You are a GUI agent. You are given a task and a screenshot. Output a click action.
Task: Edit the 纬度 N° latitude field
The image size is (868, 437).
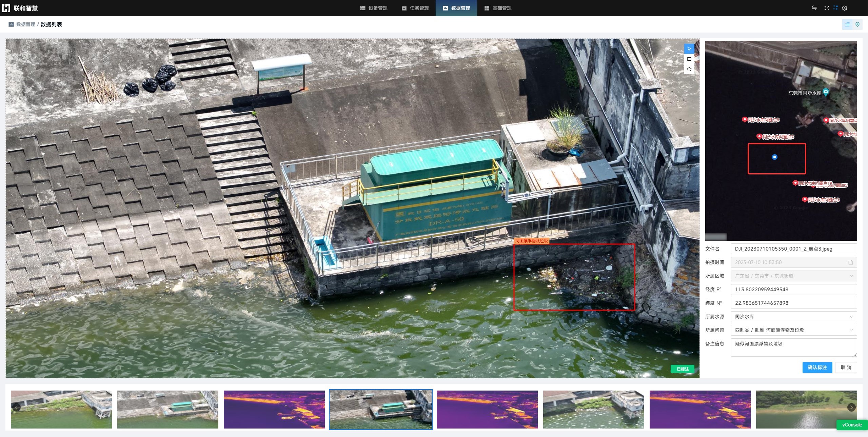(794, 303)
